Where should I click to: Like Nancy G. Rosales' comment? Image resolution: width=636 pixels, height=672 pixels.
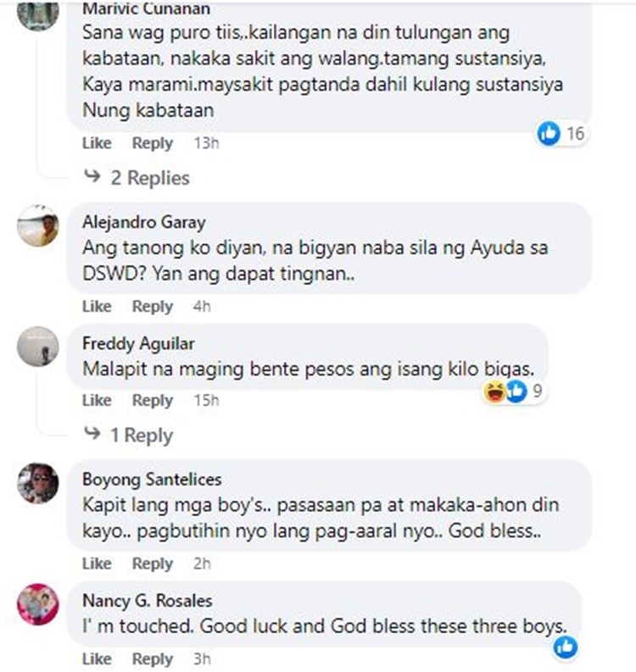point(97,659)
